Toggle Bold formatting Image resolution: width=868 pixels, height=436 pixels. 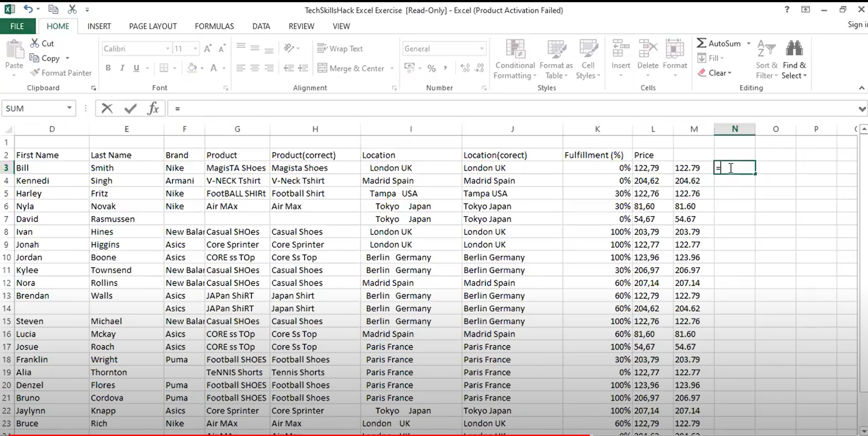(108, 68)
